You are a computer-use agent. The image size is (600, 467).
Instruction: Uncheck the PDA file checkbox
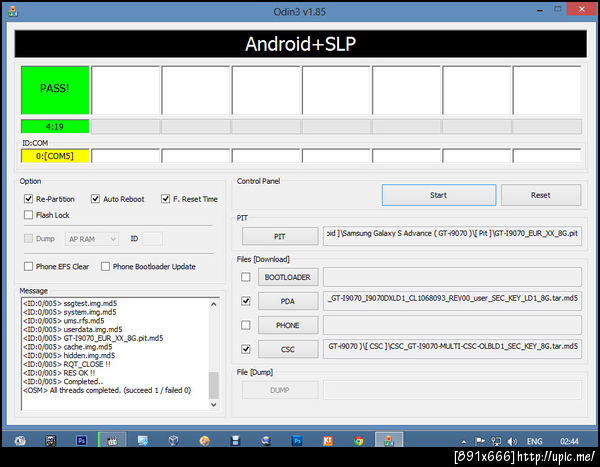246,301
